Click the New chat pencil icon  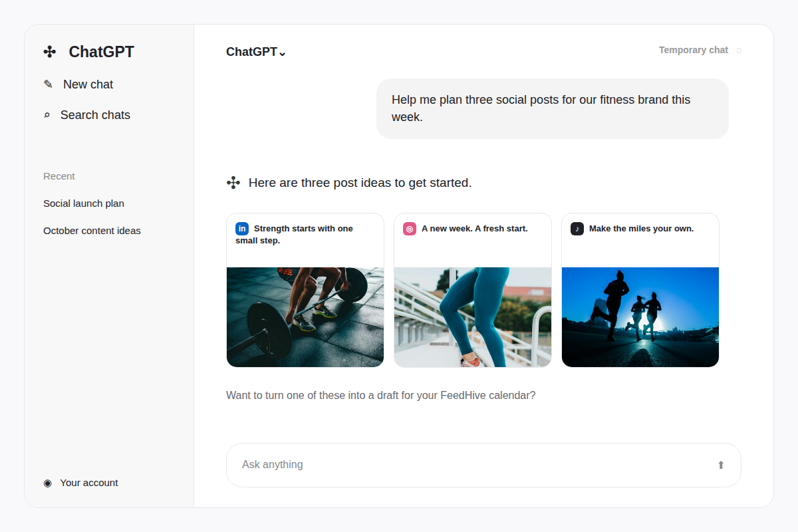[x=48, y=84]
